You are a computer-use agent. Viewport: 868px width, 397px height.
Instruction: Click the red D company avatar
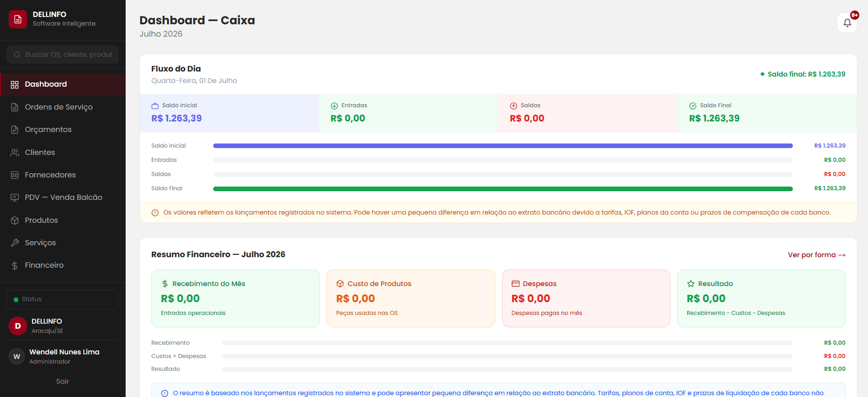point(18,326)
